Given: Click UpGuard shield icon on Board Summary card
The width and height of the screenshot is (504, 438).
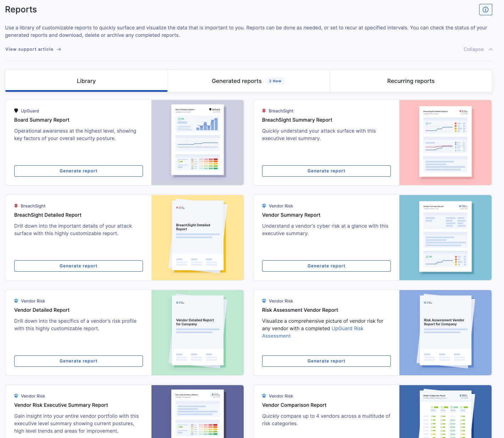Looking at the screenshot, I should tap(16, 111).
